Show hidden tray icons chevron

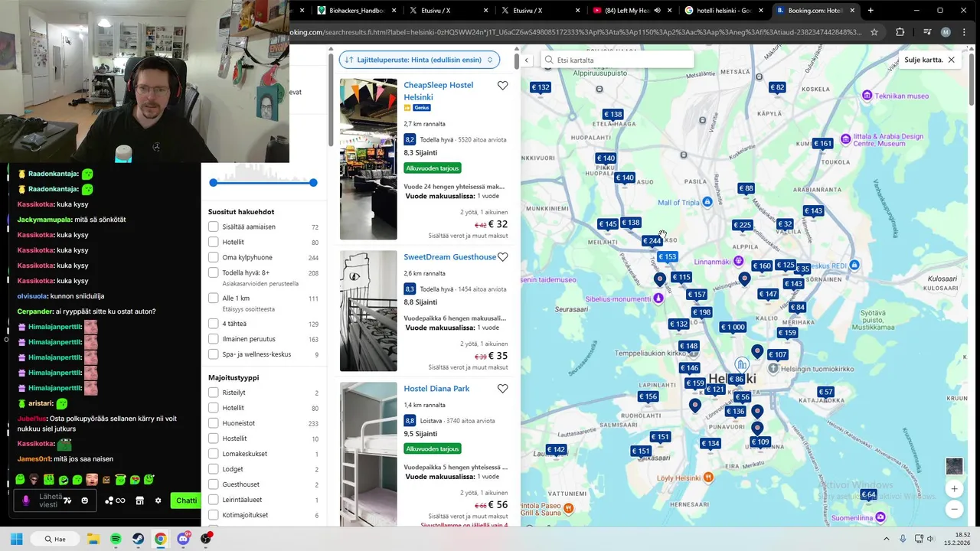(886, 539)
